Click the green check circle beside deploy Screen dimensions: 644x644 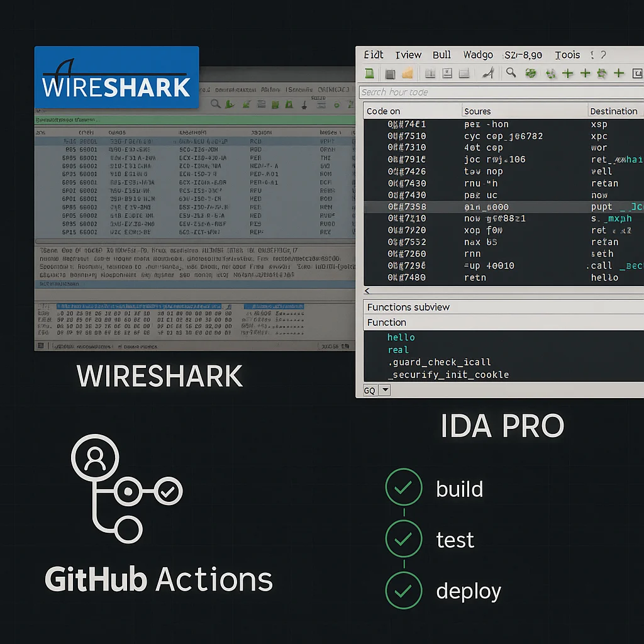click(404, 591)
